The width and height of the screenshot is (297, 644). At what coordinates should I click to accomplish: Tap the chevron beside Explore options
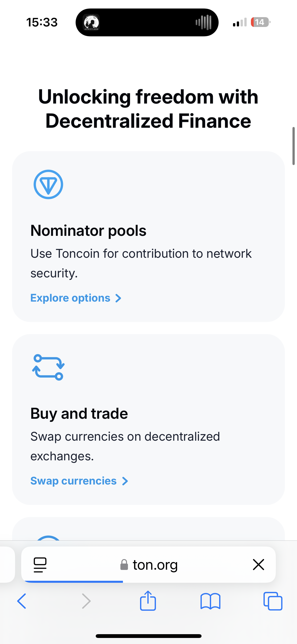pyautogui.click(x=118, y=298)
